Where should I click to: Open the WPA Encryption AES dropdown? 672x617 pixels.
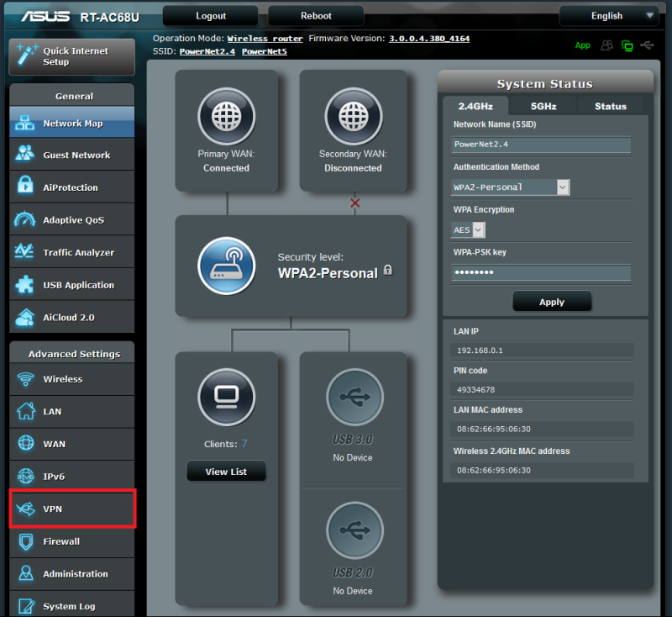coord(469,229)
